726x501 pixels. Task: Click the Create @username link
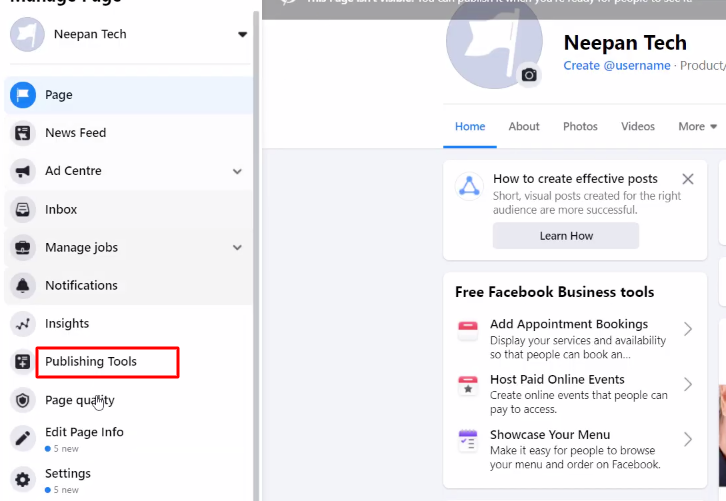tap(617, 66)
